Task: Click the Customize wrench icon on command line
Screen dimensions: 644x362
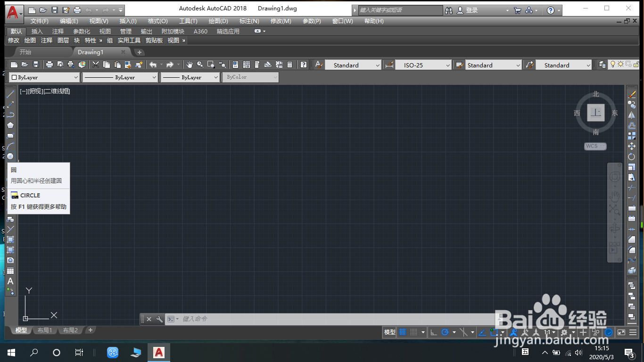Action: 159,319
